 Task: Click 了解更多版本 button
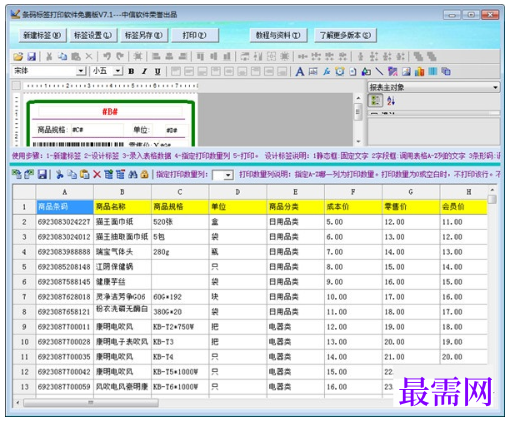click(x=345, y=35)
